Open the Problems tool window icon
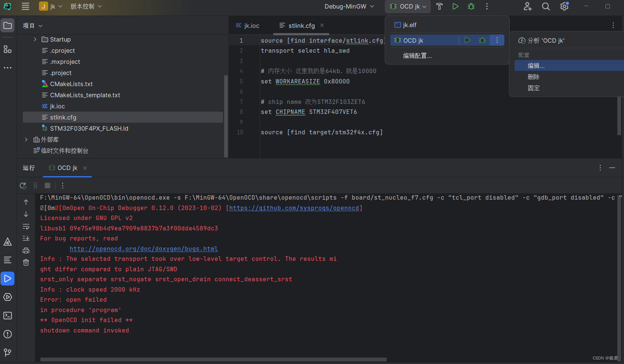Viewport: 624px width, 364px height. pos(7,334)
